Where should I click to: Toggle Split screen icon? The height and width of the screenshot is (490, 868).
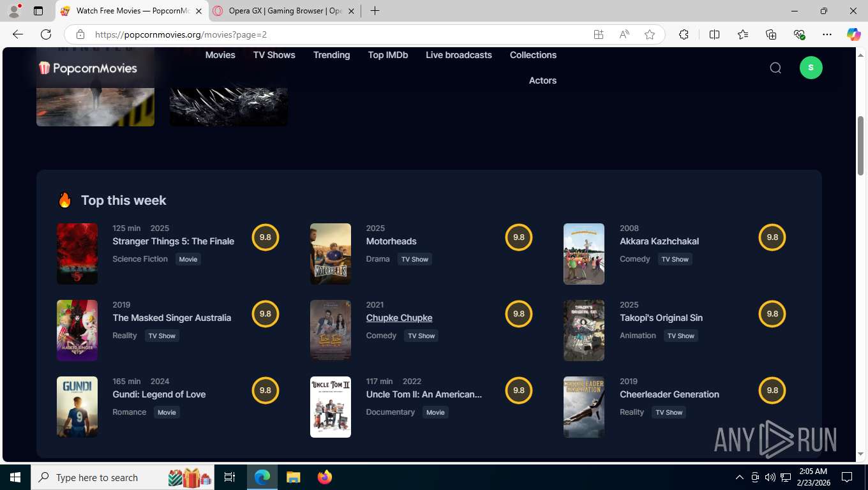pyautogui.click(x=715, y=34)
